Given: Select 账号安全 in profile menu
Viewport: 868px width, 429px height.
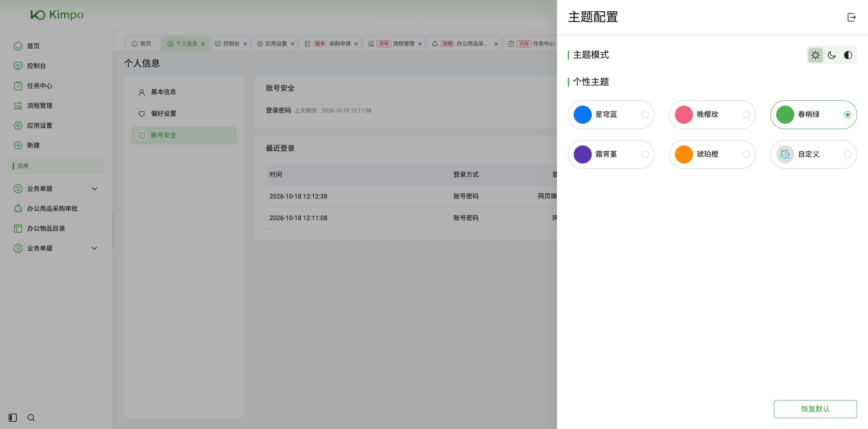Looking at the screenshot, I should (x=184, y=135).
